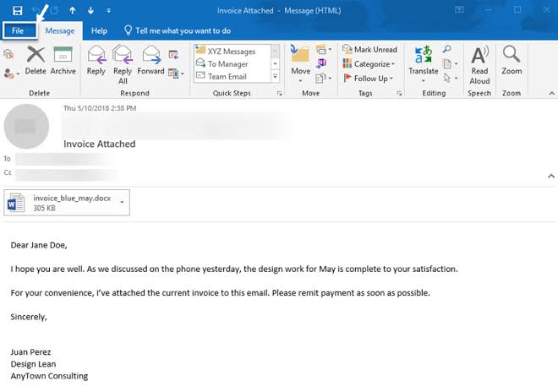The height and width of the screenshot is (392, 558).
Task: Switch to the Message tab
Action: (60, 31)
